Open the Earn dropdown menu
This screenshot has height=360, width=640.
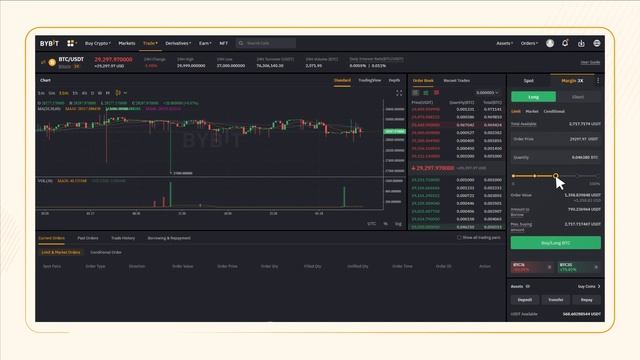point(205,43)
